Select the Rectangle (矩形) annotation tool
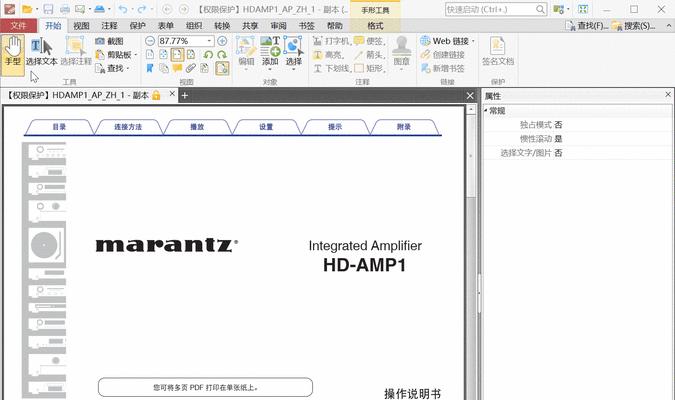This screenshot has height=400, width=675. [x=369, y=68]
